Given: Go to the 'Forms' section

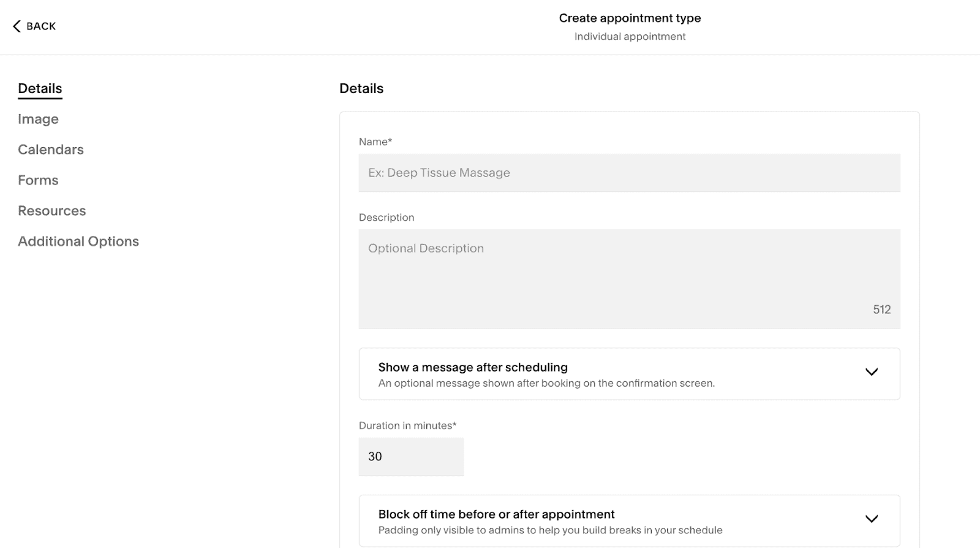Looking at the screenshot, I should point(38,180).
